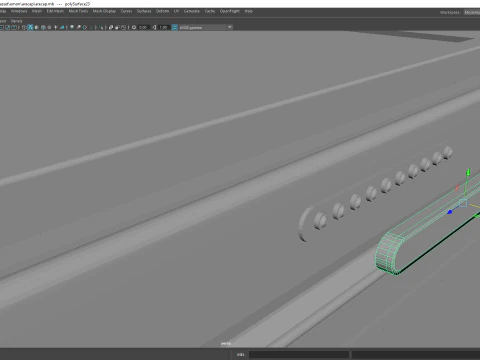This screenshot has width=480, height=360.
Task: Toggle screen space ambient occlusion icon
Action: coord(72,27)
